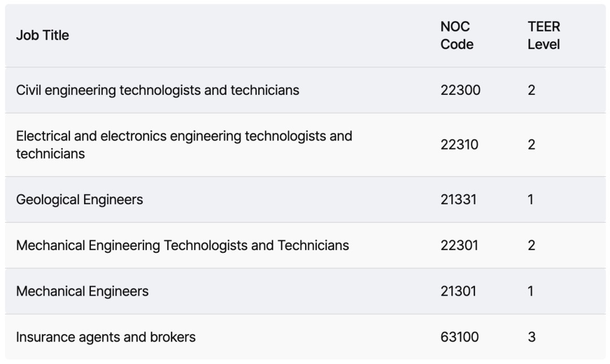Click the Job Title column header

[x=42, y=36]
